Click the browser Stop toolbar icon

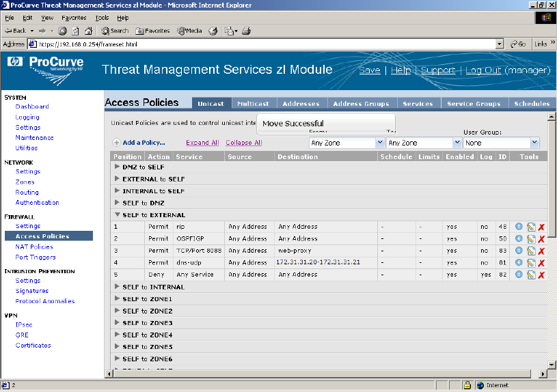click(x=62, y=31)
